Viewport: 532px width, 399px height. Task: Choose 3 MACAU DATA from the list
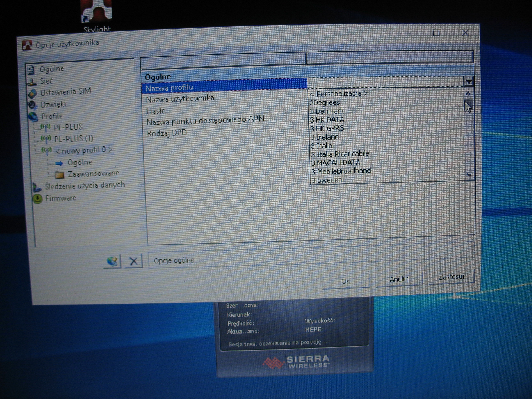click(336, 163)
